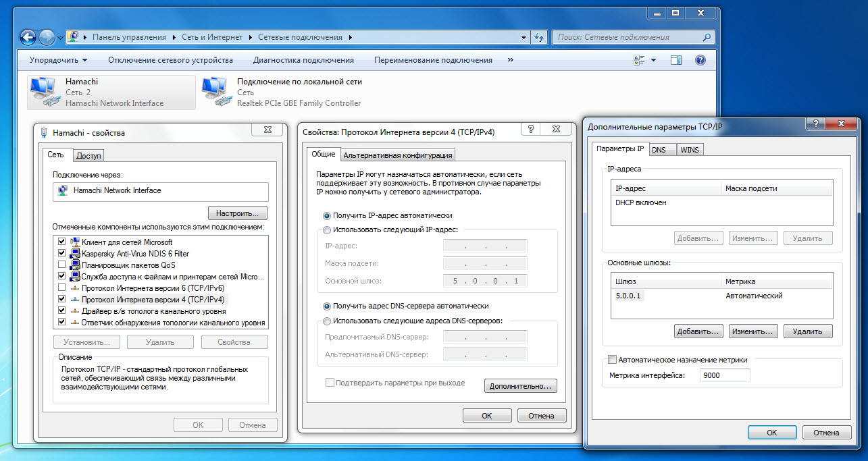Click the search magnifier icon
Viewport: 868px width, 461px height.
pyautogui.click(x=707, y=38)
